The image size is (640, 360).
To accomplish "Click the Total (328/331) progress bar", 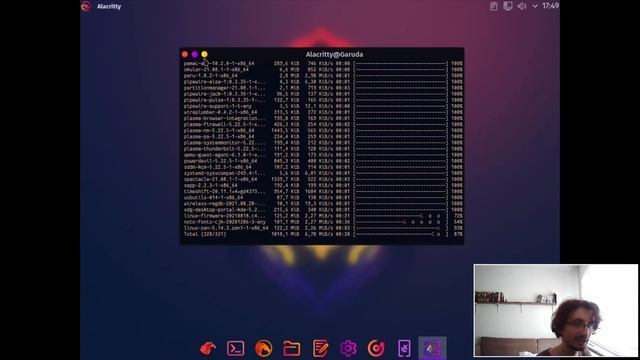I will 401,234.
